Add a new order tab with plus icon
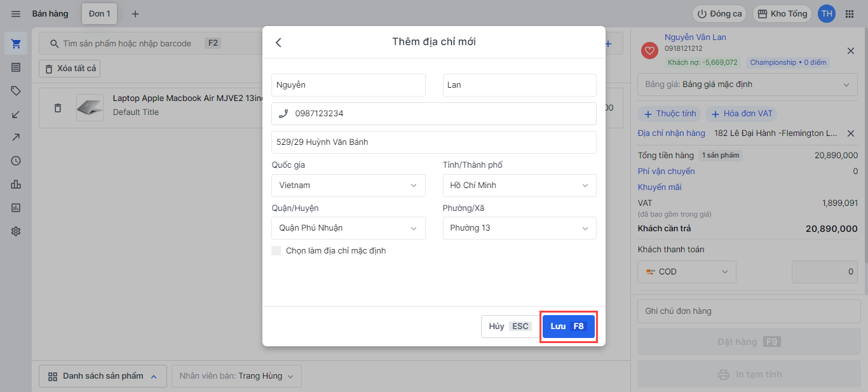The image size is (868, 392). point(135,14)
